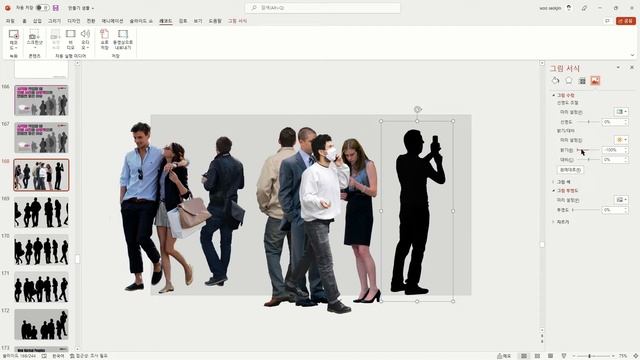The image size is (640, 360).
Task: Click the Notes button in status bar
Action: pos(504,356)
